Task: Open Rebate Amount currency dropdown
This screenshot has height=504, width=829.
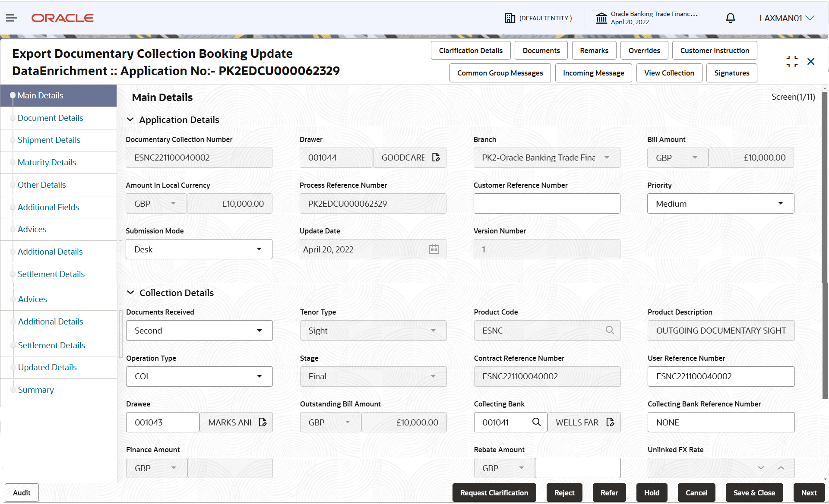Action: click(x=504, y=468)
